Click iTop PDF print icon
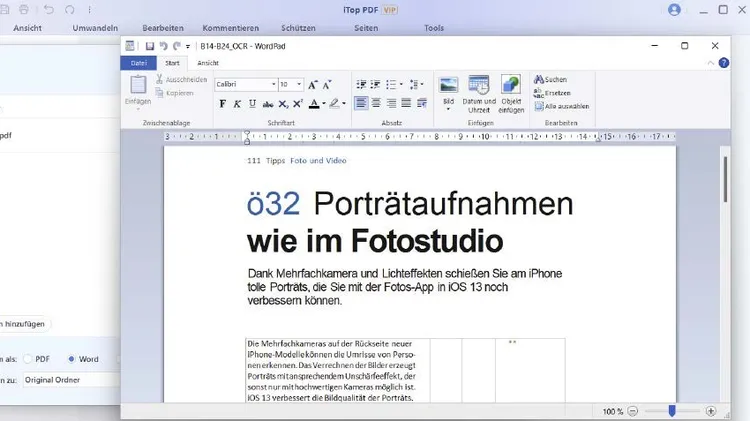The height and width of the screenshot is (421, 750). (23, 10)
